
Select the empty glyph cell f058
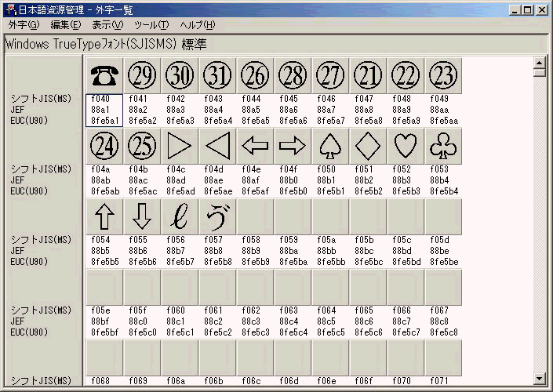point(256,217)
